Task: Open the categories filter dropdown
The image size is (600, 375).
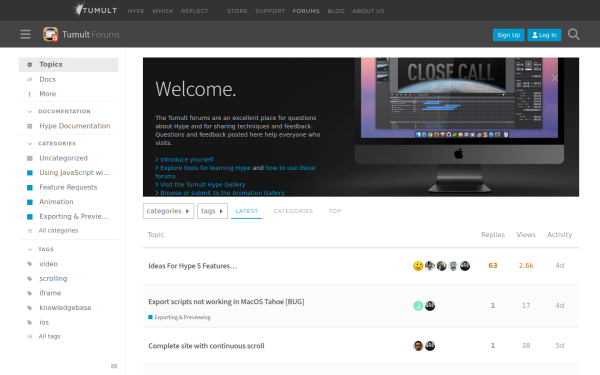Action: tap(168, 211)
